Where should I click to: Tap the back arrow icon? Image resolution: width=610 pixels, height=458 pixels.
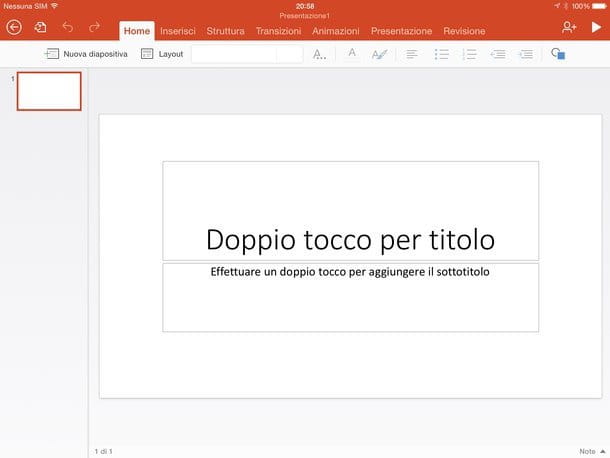tap(14, 28)
